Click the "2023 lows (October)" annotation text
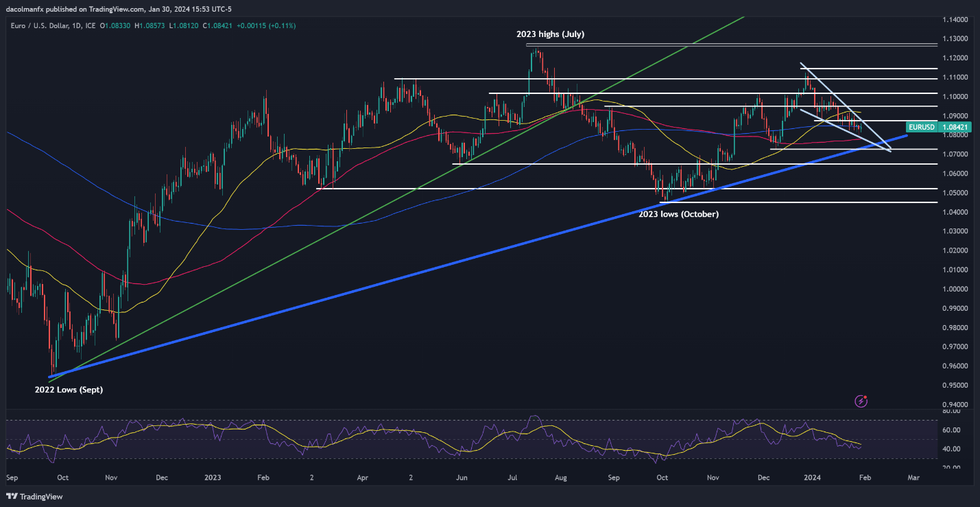The image size is (980, 507). coord(680,214)
